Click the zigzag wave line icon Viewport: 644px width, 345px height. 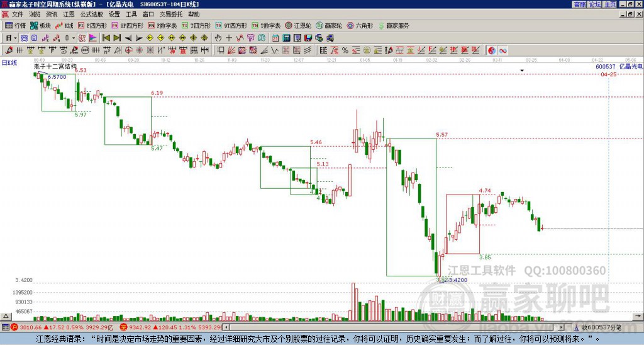[x=274, y=50]
